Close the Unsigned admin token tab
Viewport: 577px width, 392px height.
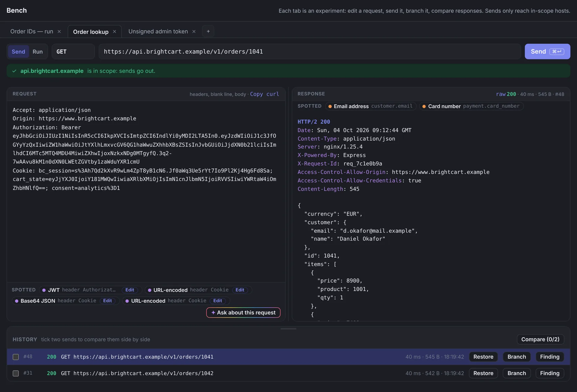coord(194,32)
